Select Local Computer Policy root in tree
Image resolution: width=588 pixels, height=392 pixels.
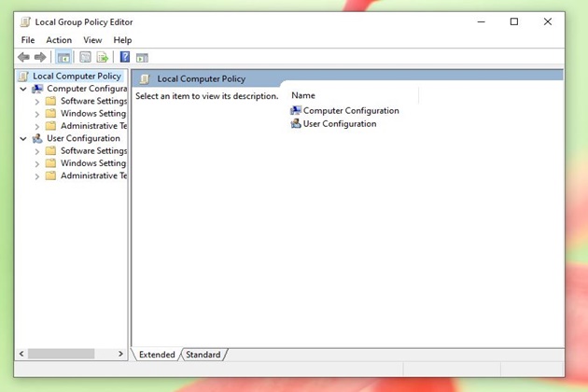pos(77,77)
